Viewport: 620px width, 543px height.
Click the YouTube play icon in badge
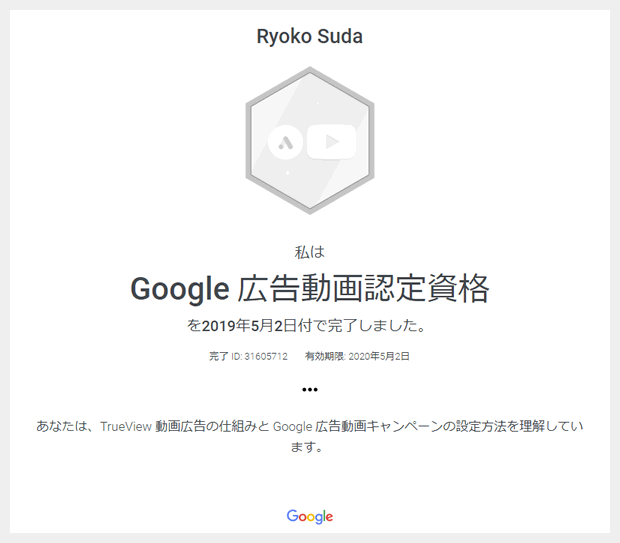332,142
